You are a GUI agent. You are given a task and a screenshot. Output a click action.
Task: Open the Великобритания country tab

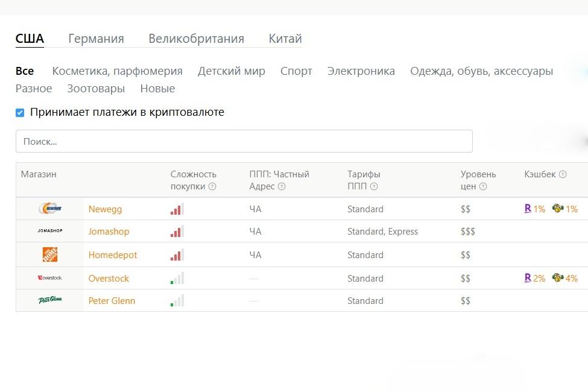[196, 39]
